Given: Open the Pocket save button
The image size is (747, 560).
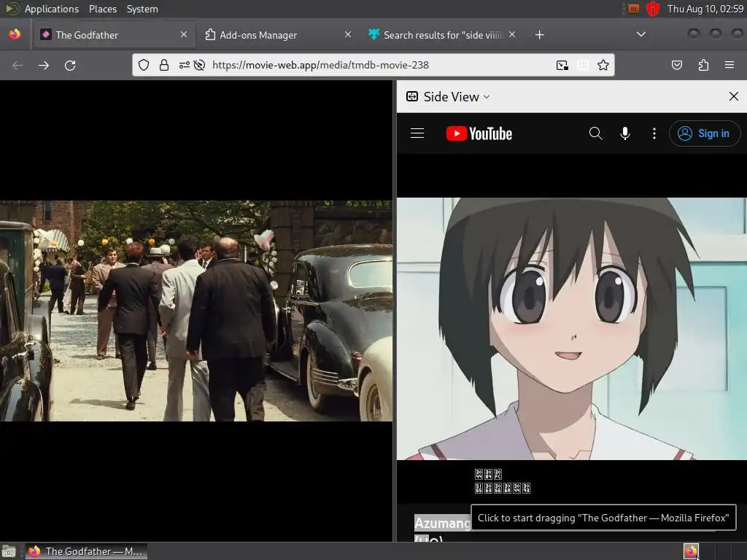Looking at the screenshot, I should click(676, 65).
